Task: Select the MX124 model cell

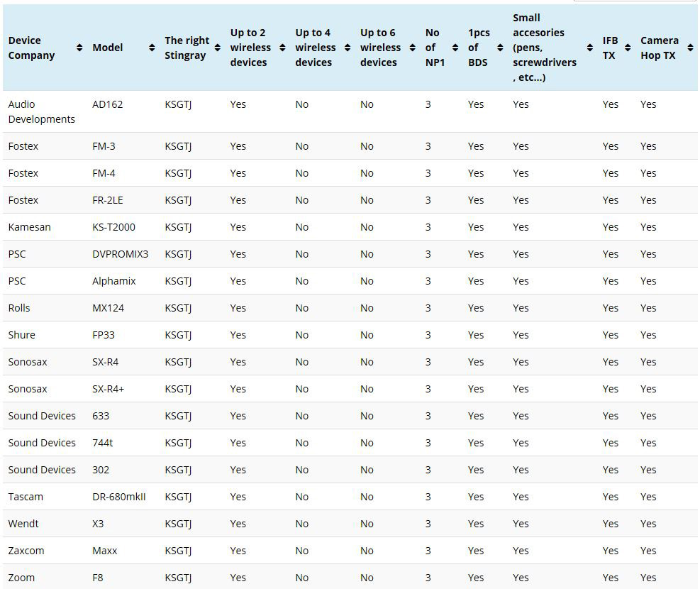Action: point(108,308)
